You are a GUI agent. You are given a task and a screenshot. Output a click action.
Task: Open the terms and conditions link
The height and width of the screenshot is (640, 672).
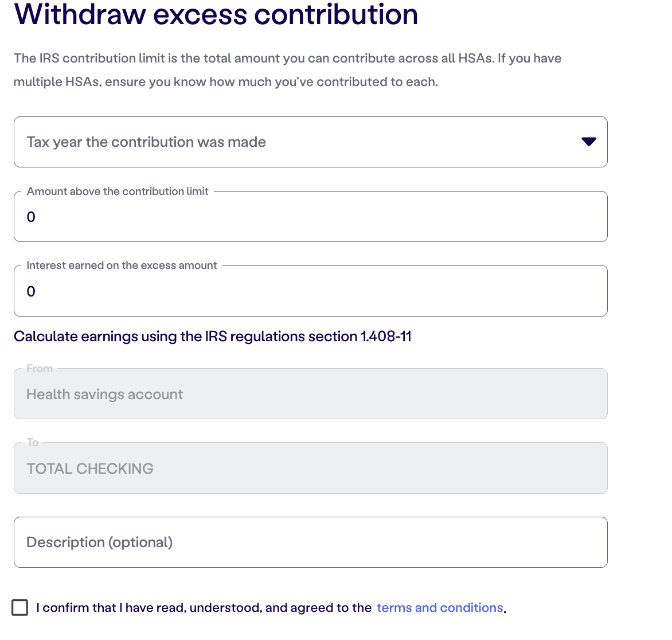(440, 607)
